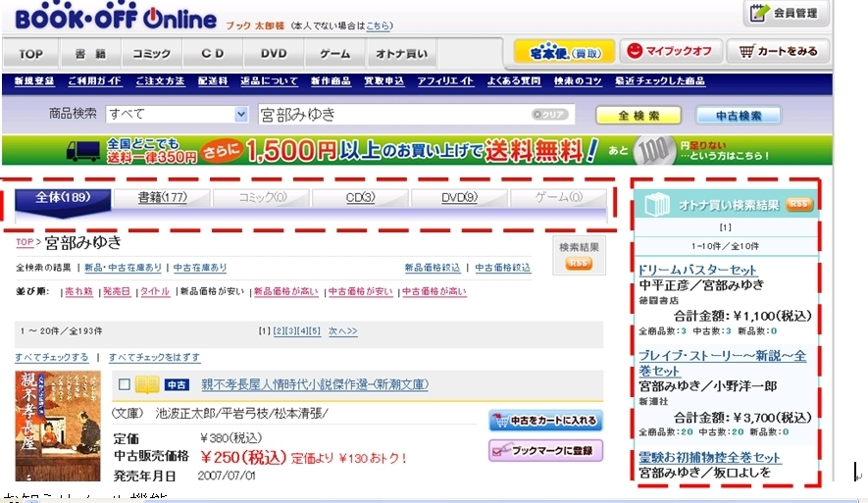The height and width of the screenshot is (503, 868).
Task: Open 最近チェックした商品 link
Action: click(660, 80)
